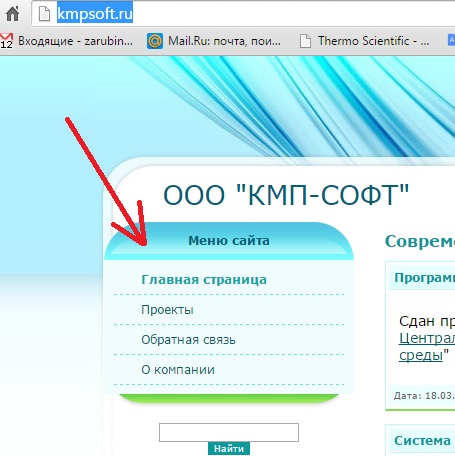Viewport: 455px width, 456px height.
Task: Click the Найти search button
Action: (x=229, y=449)
